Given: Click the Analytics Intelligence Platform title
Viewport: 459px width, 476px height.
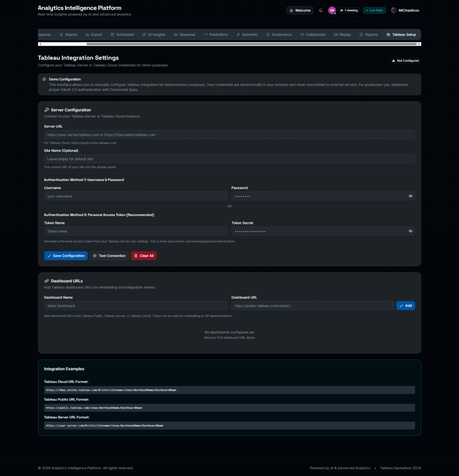Looking at the screenshot, I should [80, 8].
